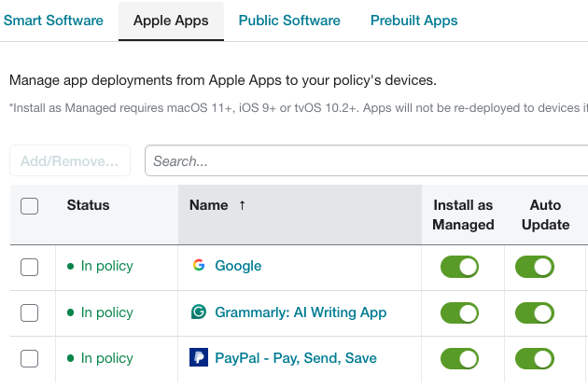
Task: Check the PayPal row checkbox
Action: point(29,359)
